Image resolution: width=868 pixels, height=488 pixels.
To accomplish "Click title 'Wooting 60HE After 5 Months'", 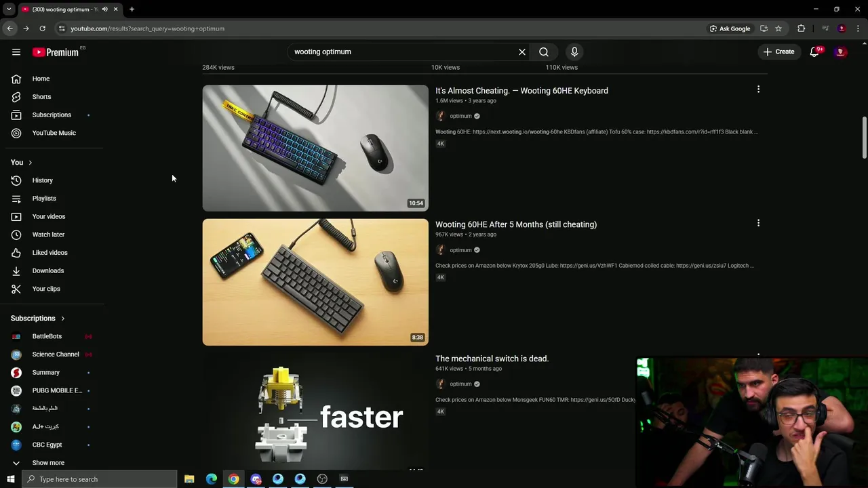I will (x=516, y=224).
